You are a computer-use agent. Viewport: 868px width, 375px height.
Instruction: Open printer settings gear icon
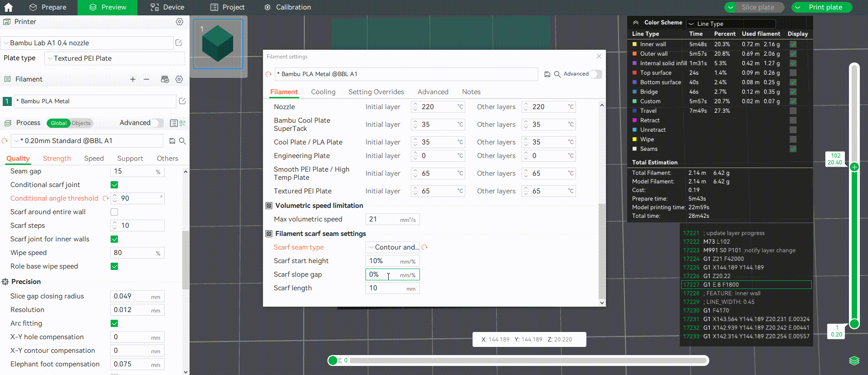(180, 22)
